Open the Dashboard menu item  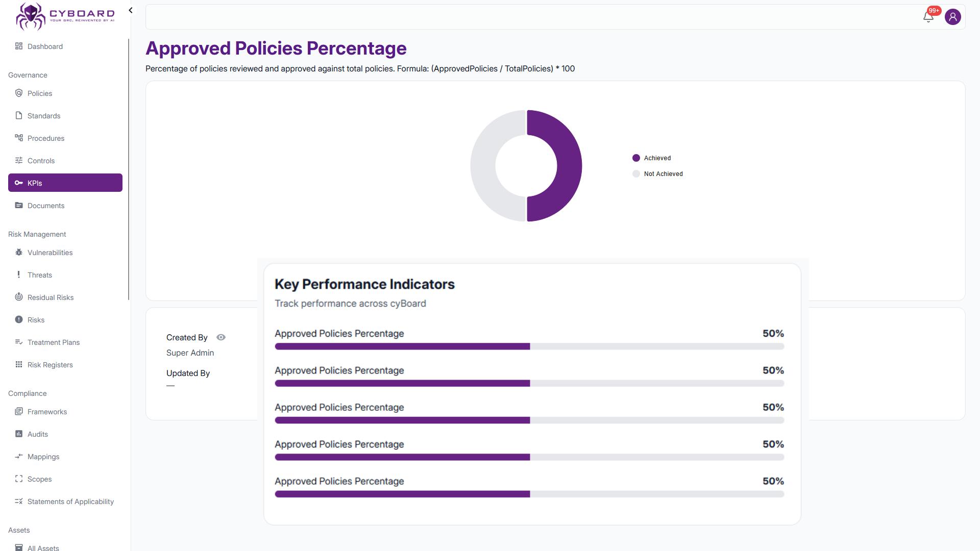(45, 46)
